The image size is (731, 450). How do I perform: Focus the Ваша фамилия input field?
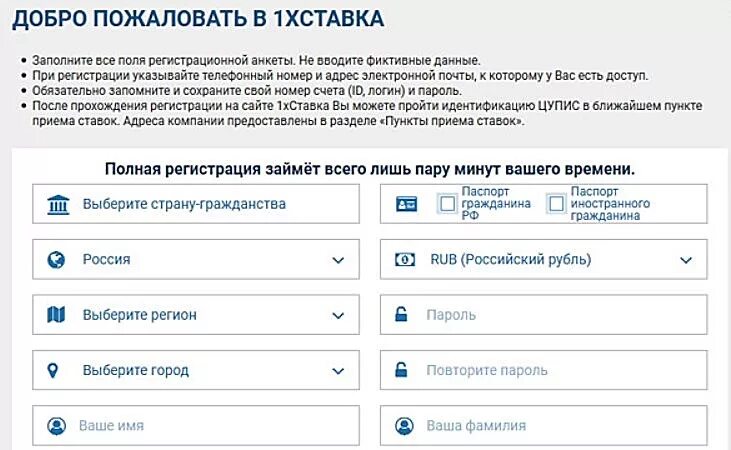(x=544, y=425)
